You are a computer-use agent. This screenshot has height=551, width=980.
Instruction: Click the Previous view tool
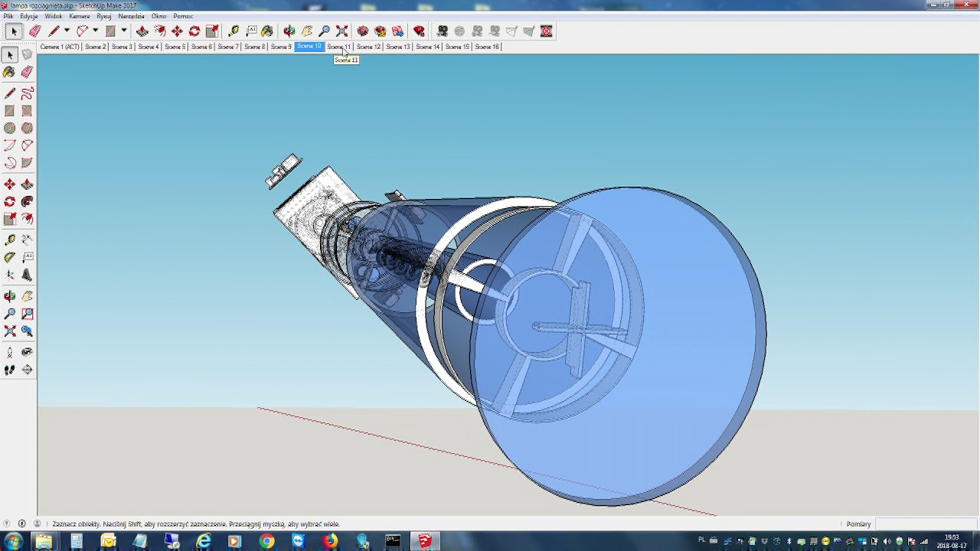tap(27, 331)
